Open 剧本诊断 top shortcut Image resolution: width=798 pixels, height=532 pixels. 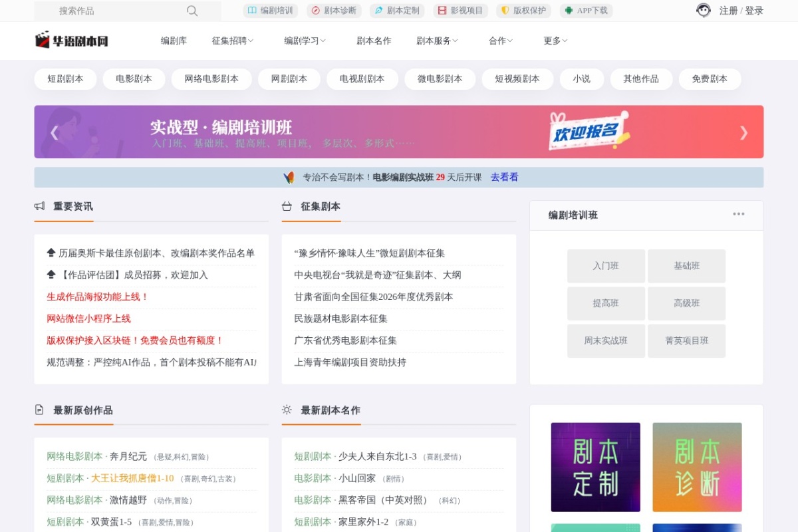[x=334, y=11]
